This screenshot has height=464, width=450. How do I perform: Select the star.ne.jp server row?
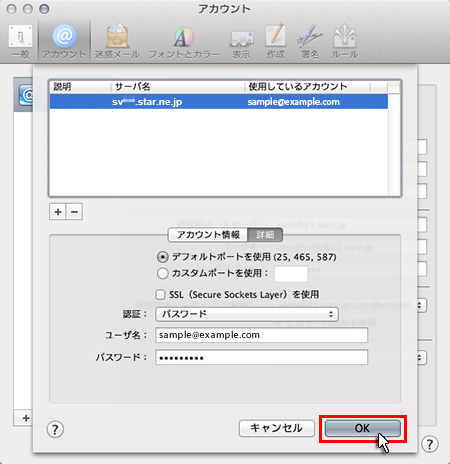(219, 102)
